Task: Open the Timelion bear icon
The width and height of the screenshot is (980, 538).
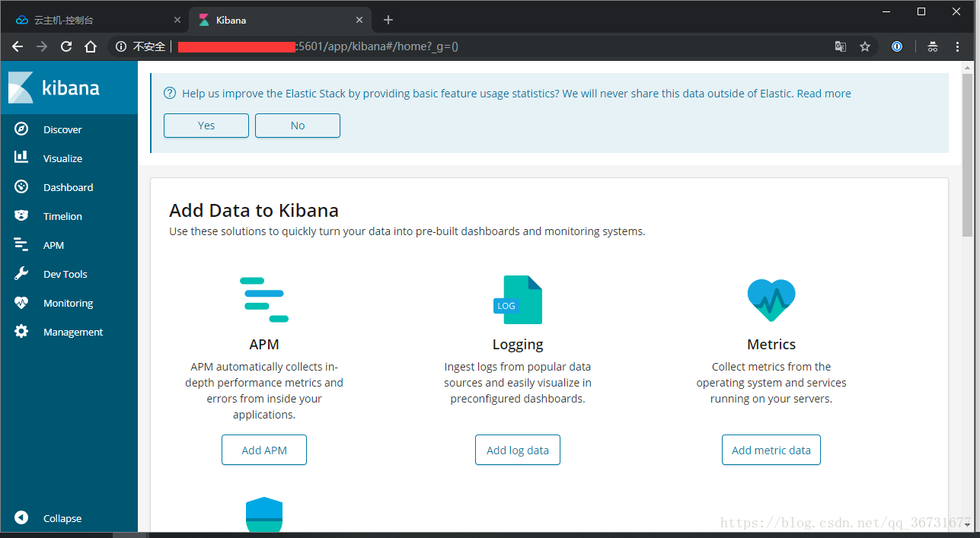Action: click(21, 215)
